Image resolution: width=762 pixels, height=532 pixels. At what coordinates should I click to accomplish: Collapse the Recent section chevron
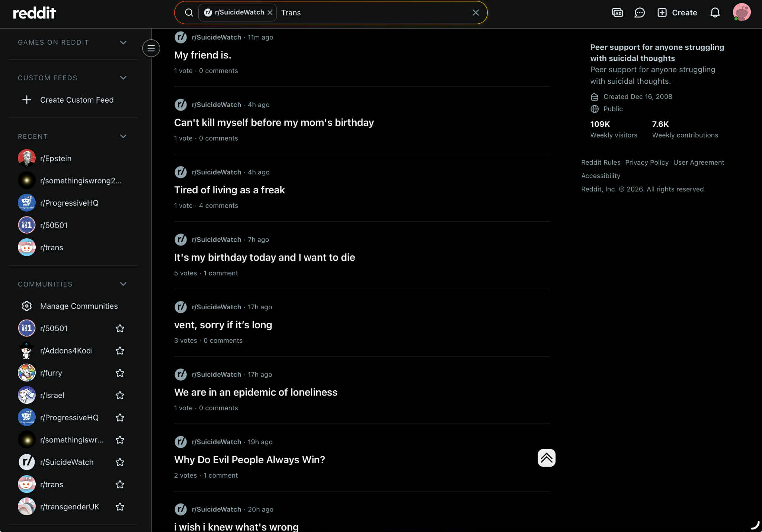point(123,136)
